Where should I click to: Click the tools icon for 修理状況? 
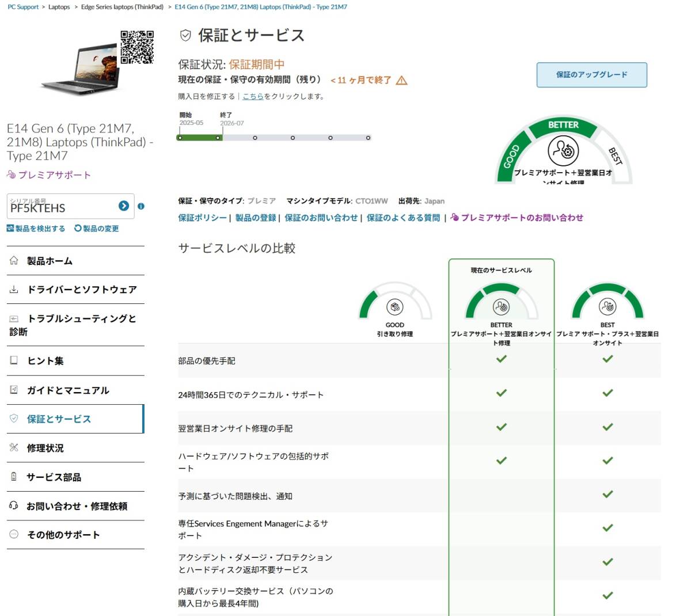point(14,447)
